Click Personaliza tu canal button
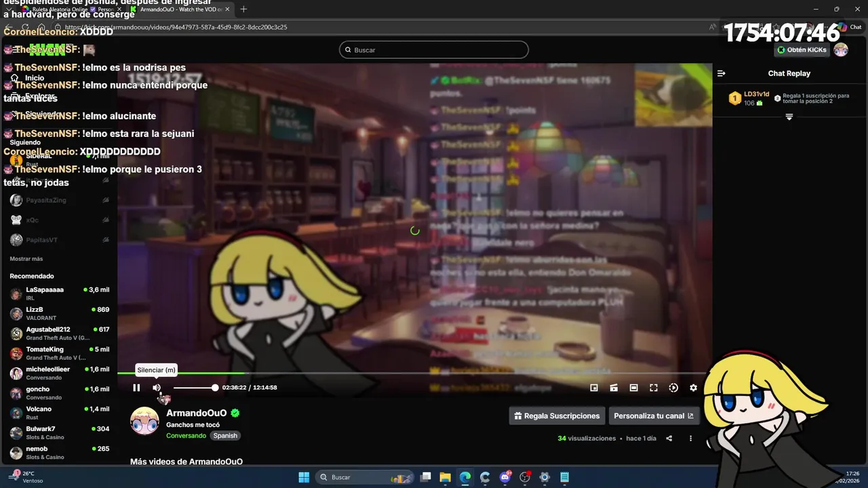This screenshot has width=868, height=488. 654,416
